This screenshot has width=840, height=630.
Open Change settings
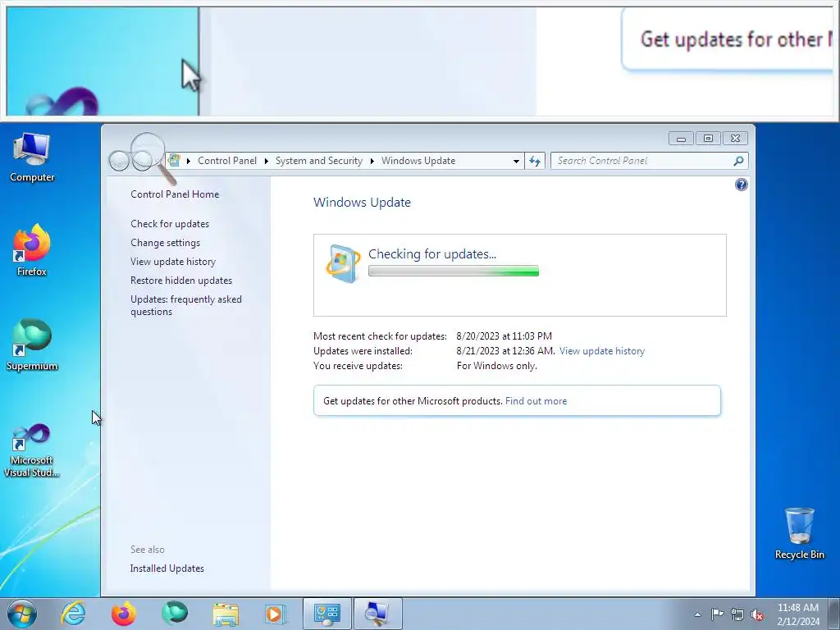165,243
